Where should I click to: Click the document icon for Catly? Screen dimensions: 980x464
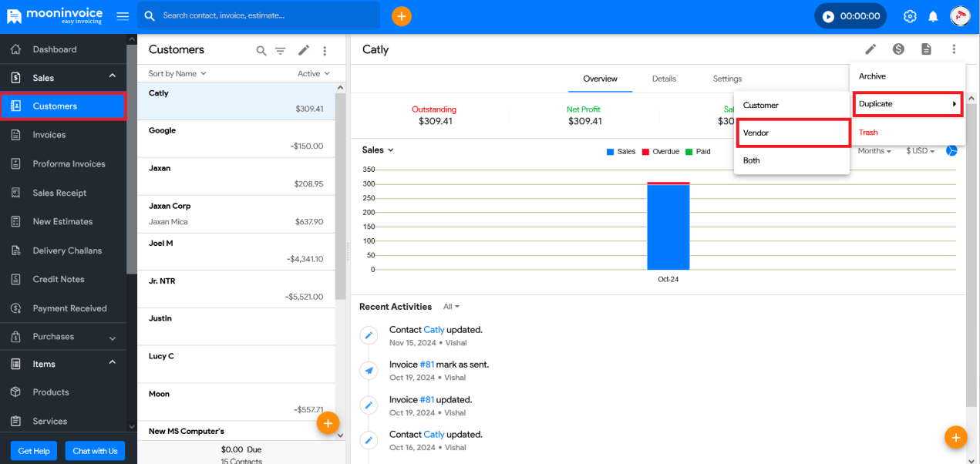click(926, 49)
